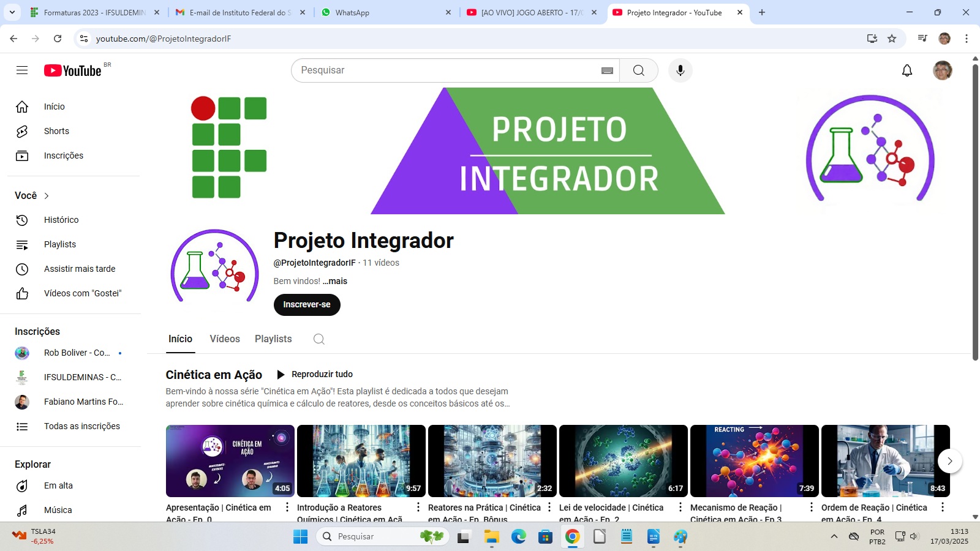Open Chrome three-dot menu
Image resolution: width=980 pixels, height=551 pixels.
coord(967,39)
